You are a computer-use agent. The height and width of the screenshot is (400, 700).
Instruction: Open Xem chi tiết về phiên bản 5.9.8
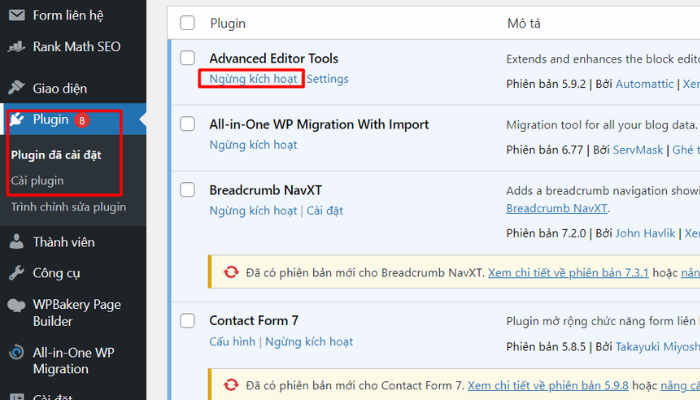point(548,385)
